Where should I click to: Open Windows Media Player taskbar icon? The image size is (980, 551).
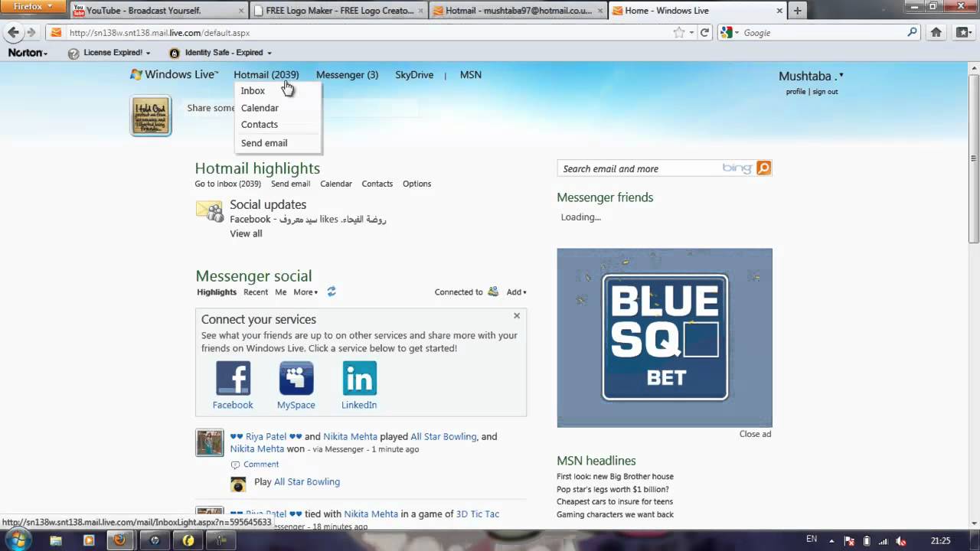tap(89, 540)
